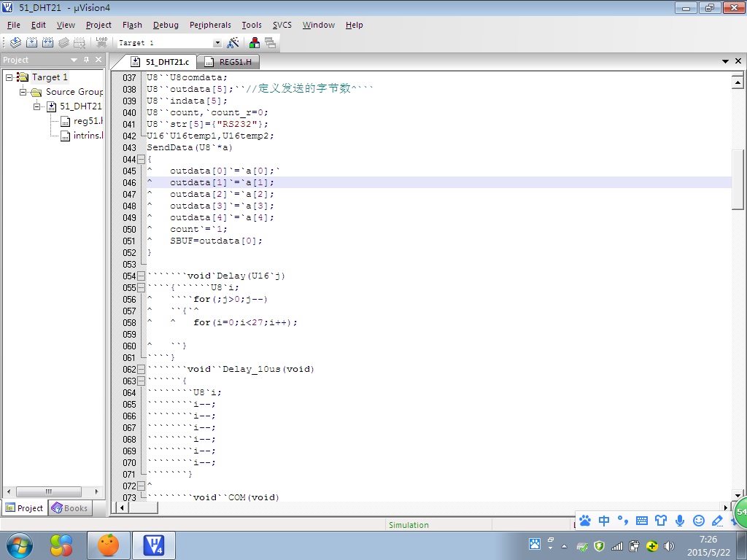Click the Build target toolbar icon
The image size is (747, 560).
pos(31,43)
